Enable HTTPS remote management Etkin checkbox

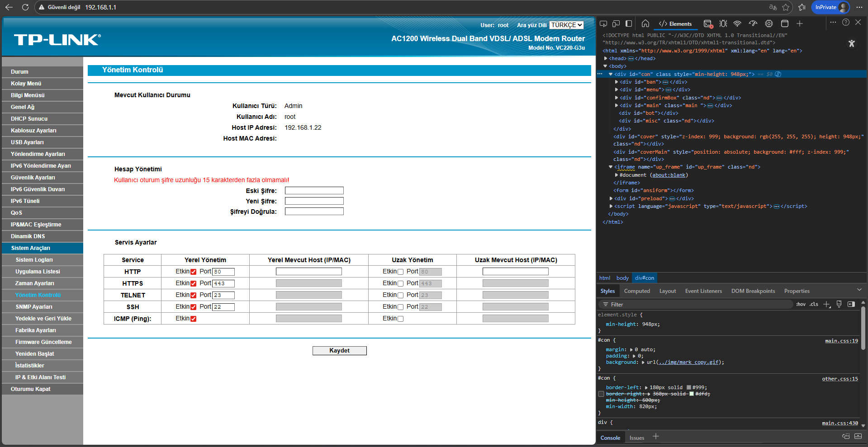coord(400,284)
